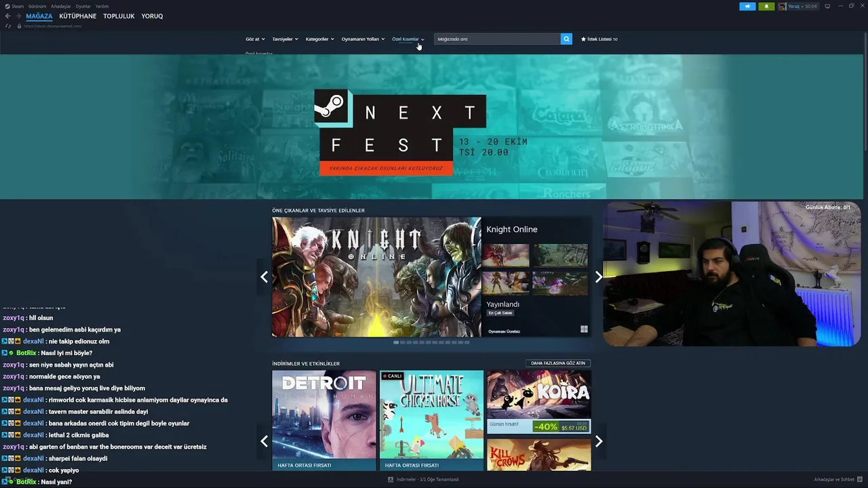Open the green bell notifications button
The height and width of the screenshot is (488, 868).
766,6
